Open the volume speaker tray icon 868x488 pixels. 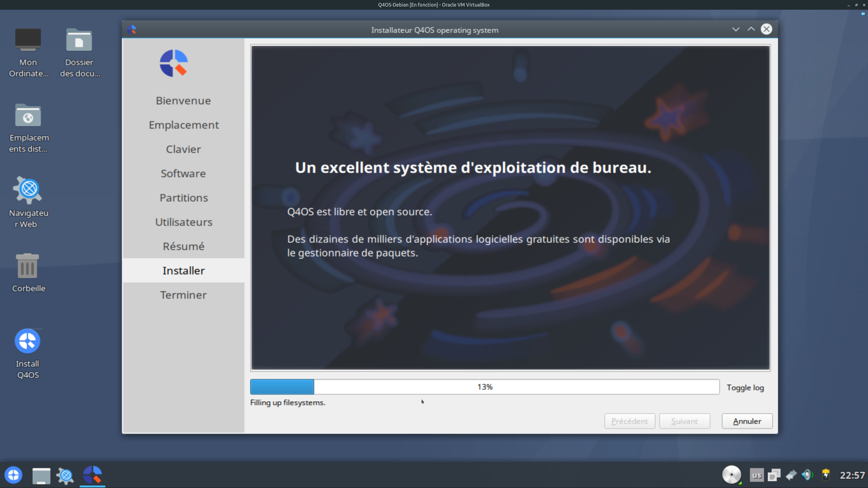[808, 475]
